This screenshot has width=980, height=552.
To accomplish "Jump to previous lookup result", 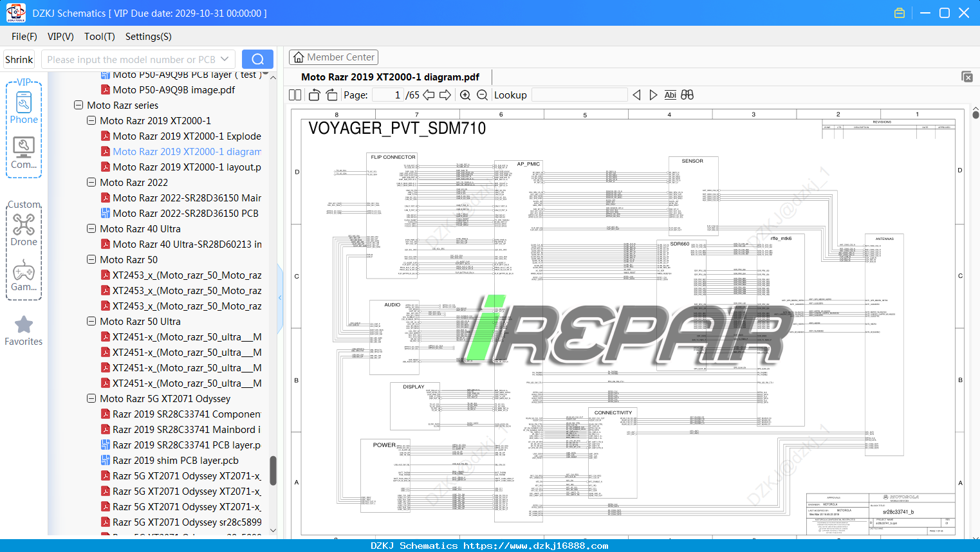I will (x=636, y=95).
